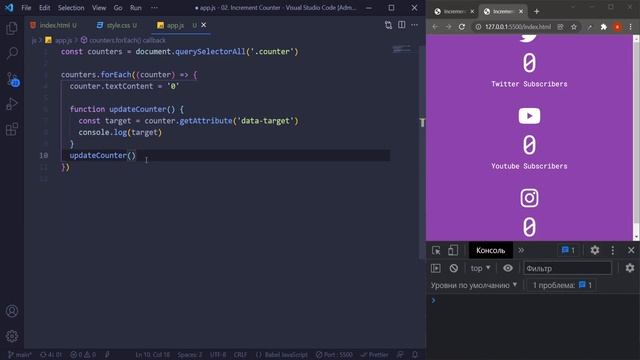Screen dimensions: 640x360
Task: Open the Search view in activity bar
Action: click(12, 53)
